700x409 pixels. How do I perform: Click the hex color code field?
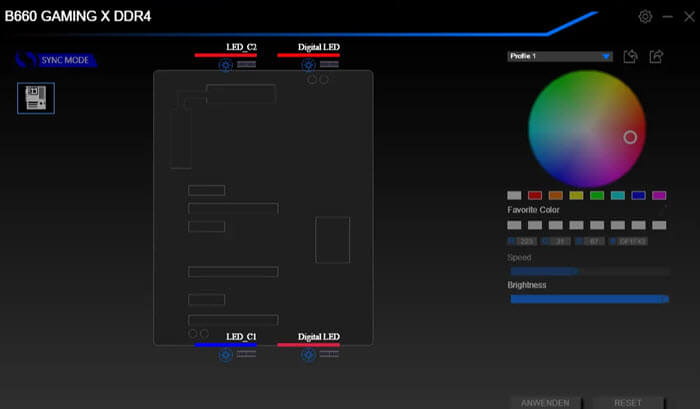coord(632,242)
